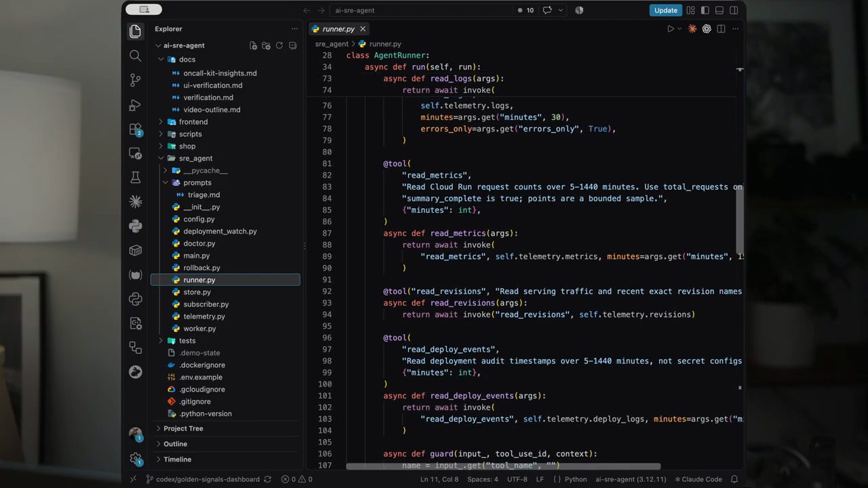Expand the Timeline section
This screenshot has width=868, height=488.
click(x=225, y=460)
